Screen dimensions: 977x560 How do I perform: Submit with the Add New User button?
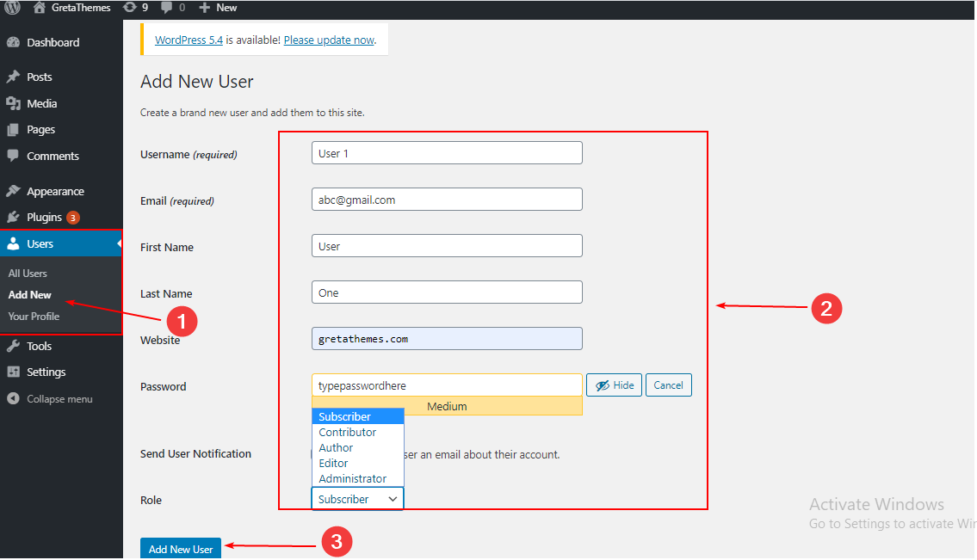point(180,548)
